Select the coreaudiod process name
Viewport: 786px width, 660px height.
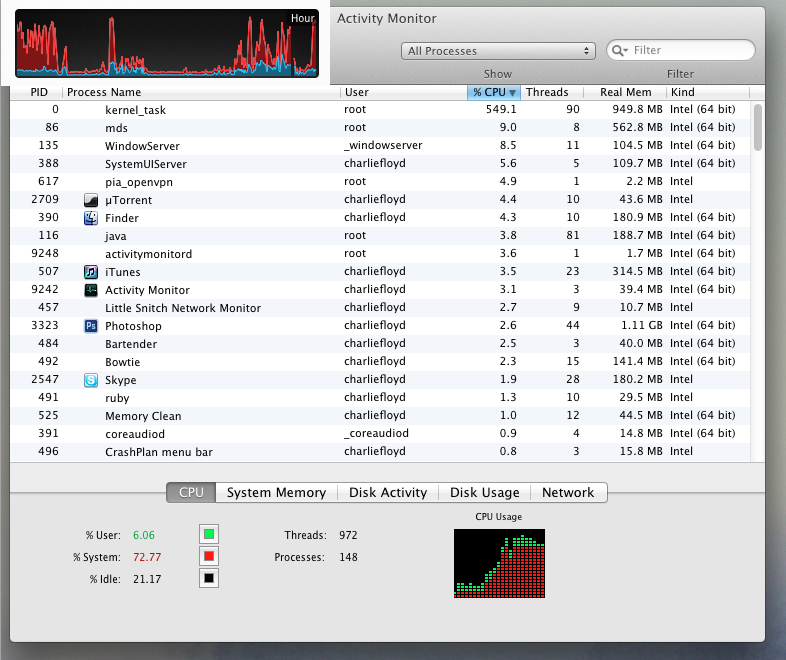tap(135, 434)
